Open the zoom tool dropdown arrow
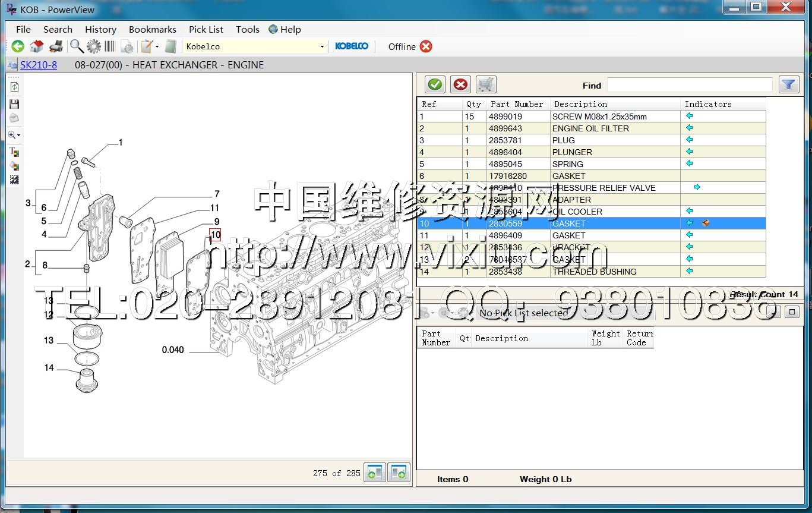The height and width of the screenshot is (513, 812). click(x=19, y=136)
